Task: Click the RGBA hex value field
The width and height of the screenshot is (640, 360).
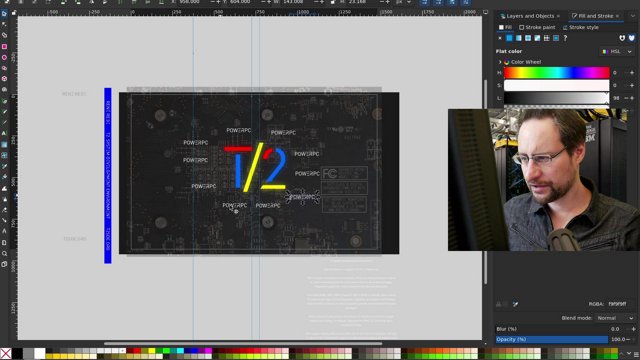Action: pyautogui.click(x=617, y=304)
